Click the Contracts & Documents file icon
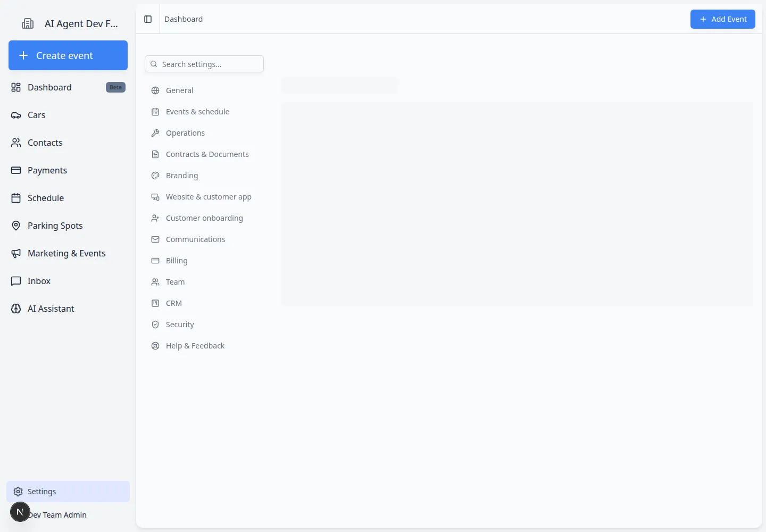The height and width of the screenshot is (532, 766). (155, 154)
